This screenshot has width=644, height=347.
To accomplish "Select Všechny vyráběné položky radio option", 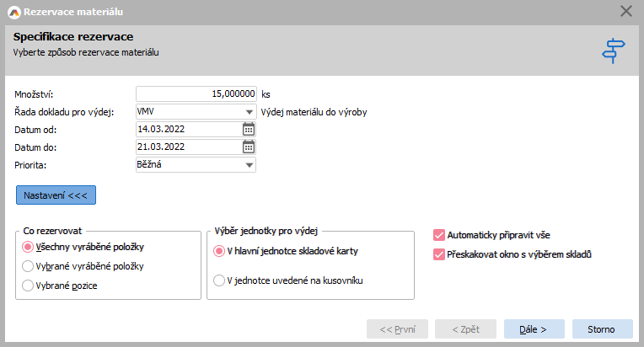I will (28, 247).
